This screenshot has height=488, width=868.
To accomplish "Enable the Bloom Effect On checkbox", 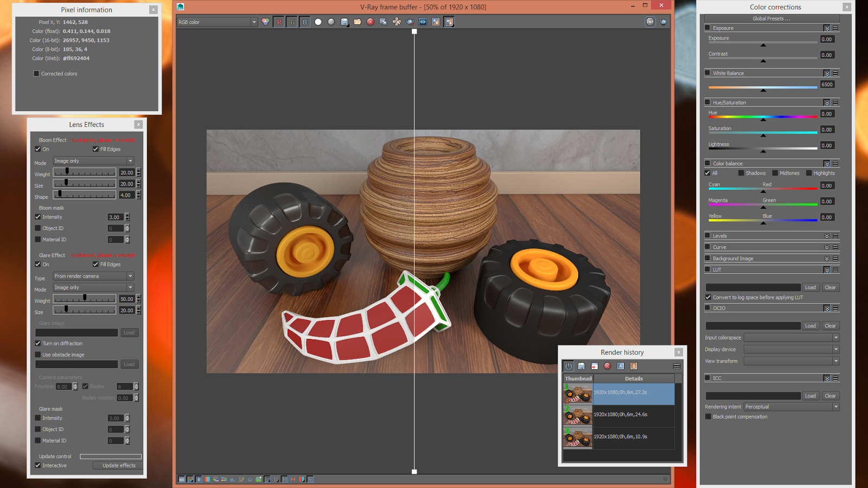I will [x=37, y=149].
